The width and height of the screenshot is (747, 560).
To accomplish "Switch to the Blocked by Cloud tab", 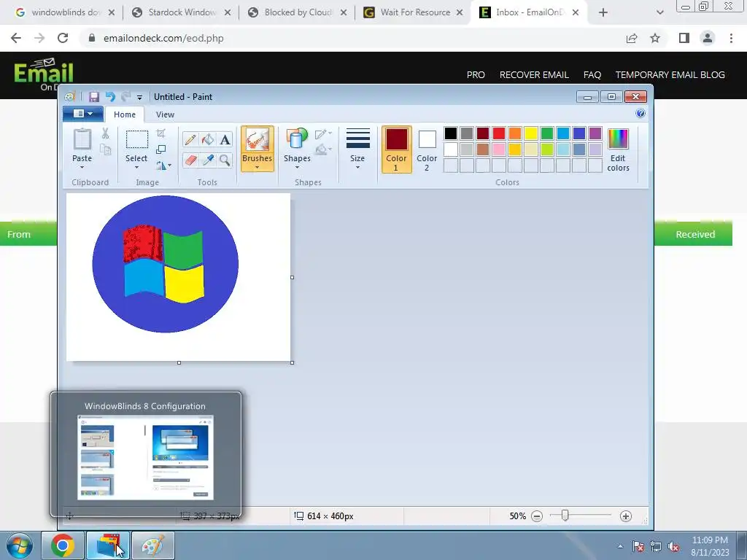I will click(298, 12).
